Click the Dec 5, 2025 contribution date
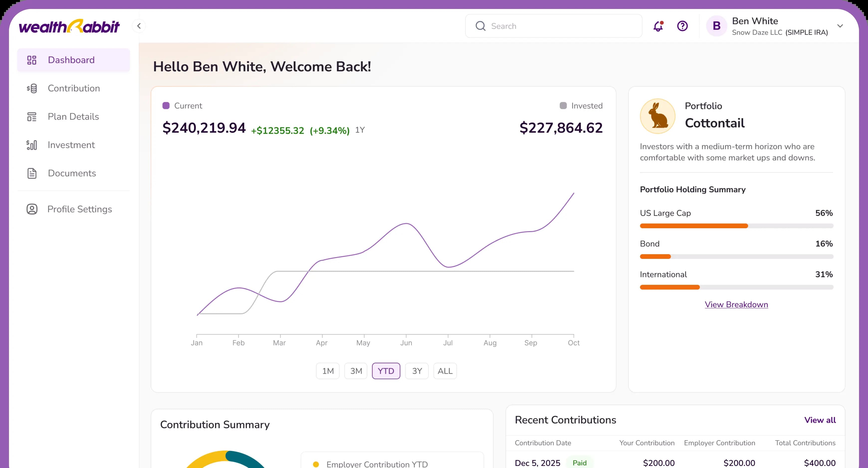This screenshot has height=468, width=868. (538, 463)
